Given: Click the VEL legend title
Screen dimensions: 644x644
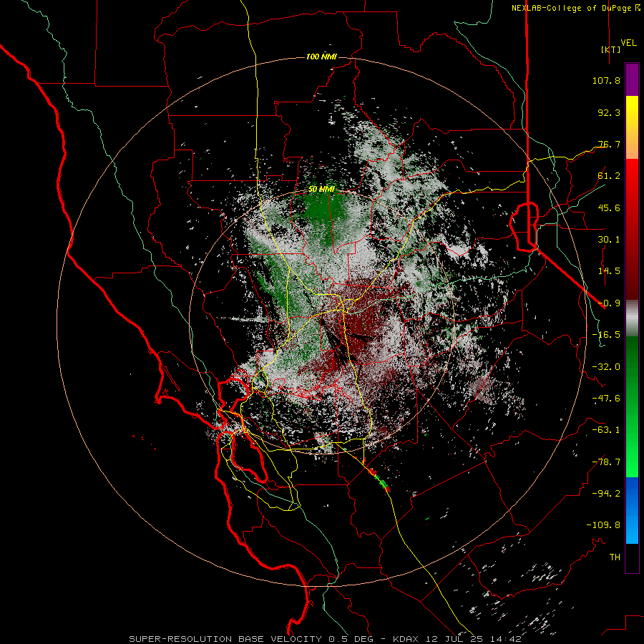Looking at the screenshot, I should tap(628, 42).
